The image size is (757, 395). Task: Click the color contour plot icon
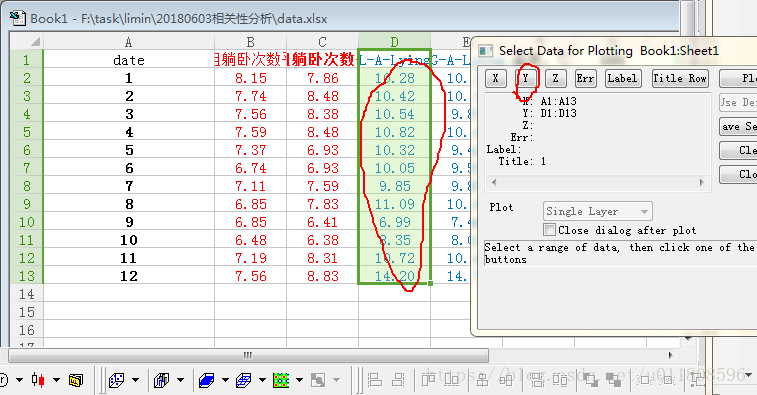point(280,380)
